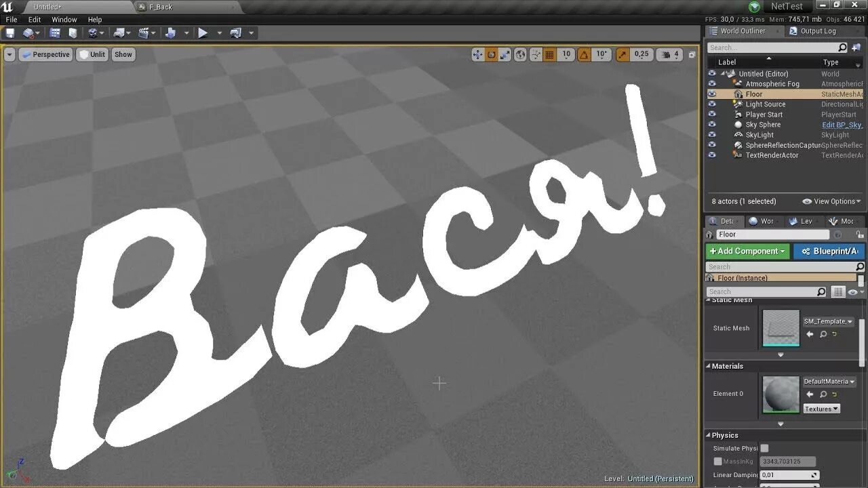Open the Marketplace toolbar icon
The width and height of the screenshot is (868, 488).
point(73,33)
